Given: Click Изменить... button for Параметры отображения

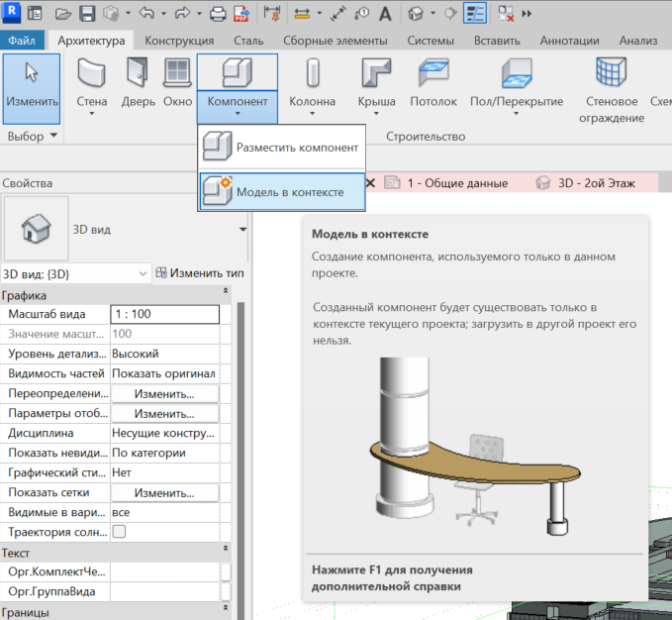Looking at the screenshot, I should coord(164,414).
